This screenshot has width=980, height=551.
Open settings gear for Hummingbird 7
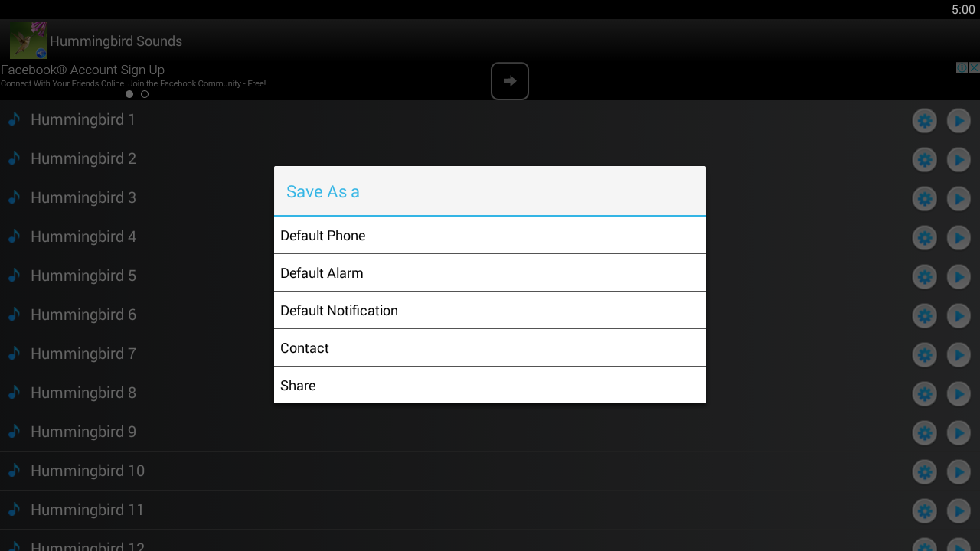(x=925, y=354)
